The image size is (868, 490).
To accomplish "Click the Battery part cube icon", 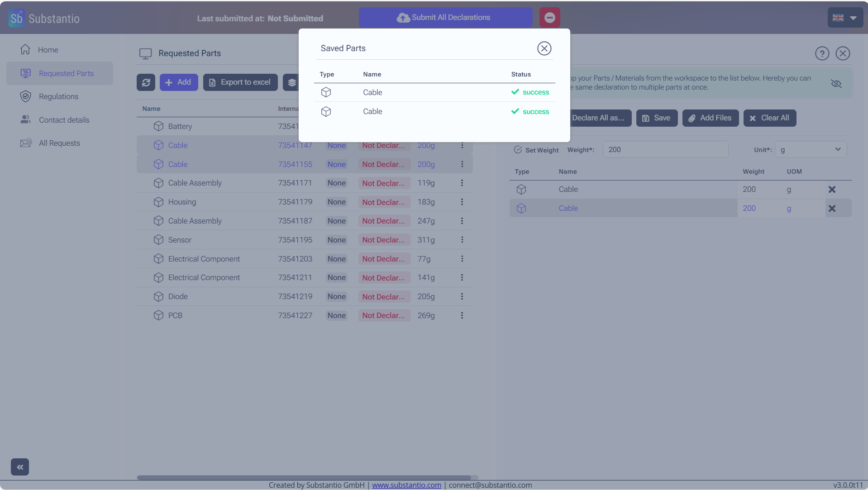I will [158, 126].
